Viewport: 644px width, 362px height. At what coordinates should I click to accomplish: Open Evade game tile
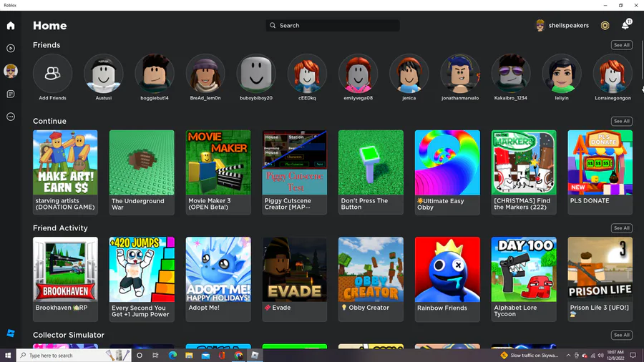coord(295,279)
